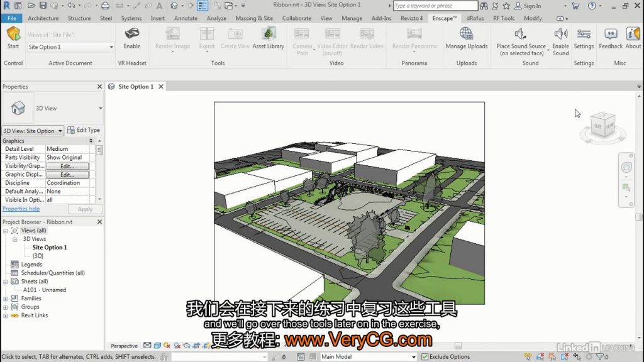Toggle Thin Lines in quick access toolbar
This screenshot has height=362, width=644.
point(203,6)
